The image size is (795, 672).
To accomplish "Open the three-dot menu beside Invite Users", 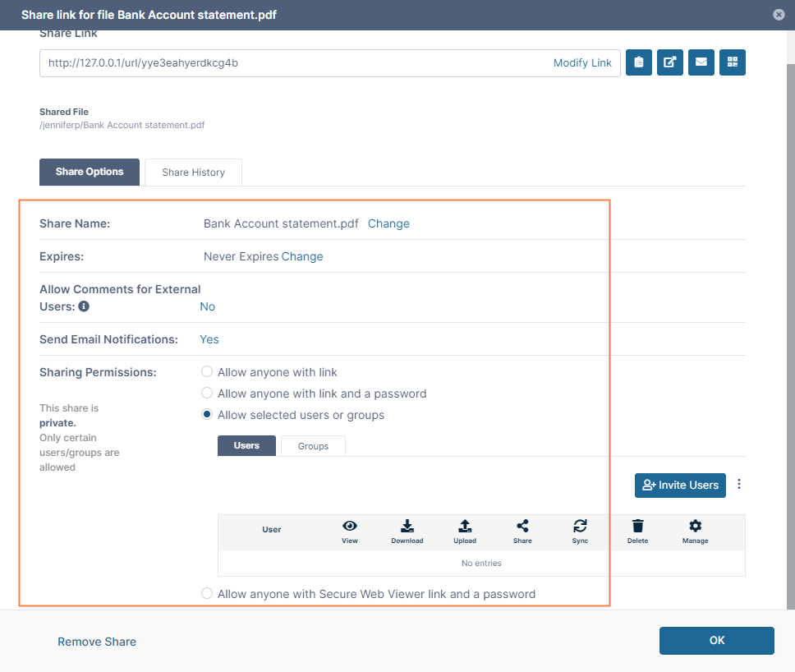I will coord(739,485).
